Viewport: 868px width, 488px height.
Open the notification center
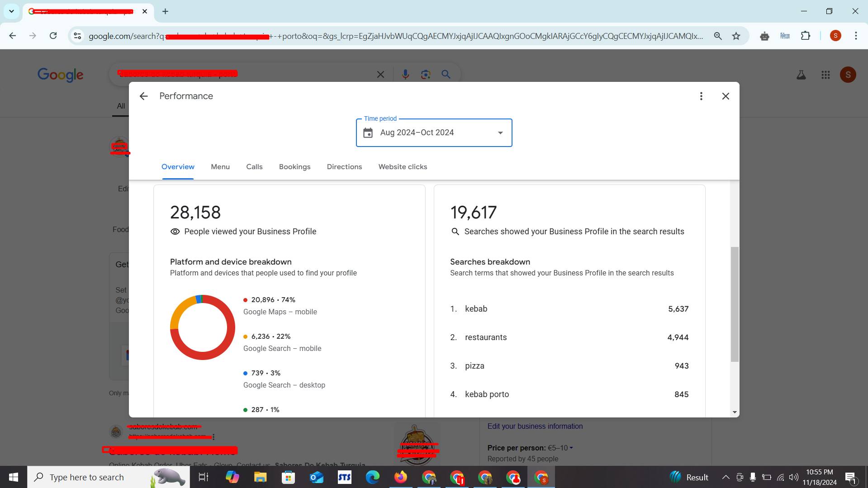click(x=850, y=477)
